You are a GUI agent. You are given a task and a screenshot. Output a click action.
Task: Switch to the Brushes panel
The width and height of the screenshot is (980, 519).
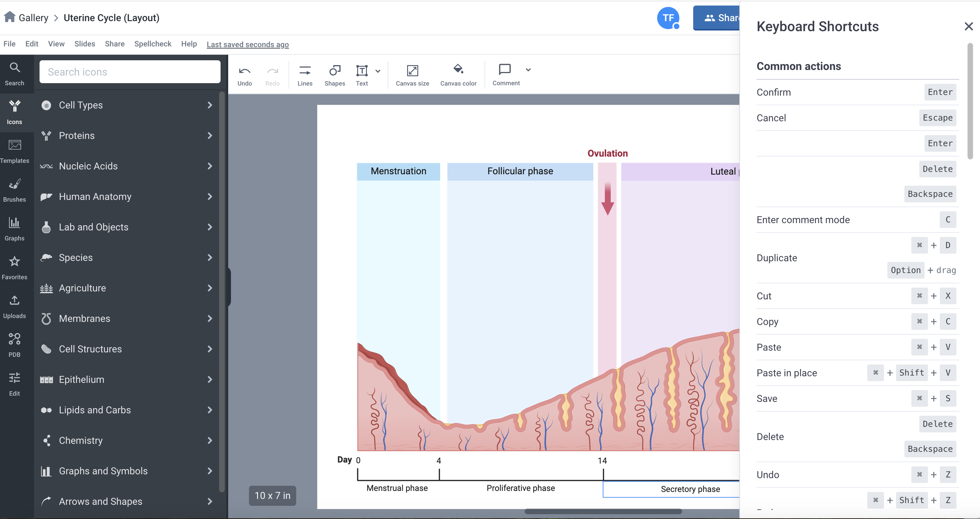point(15,190)
